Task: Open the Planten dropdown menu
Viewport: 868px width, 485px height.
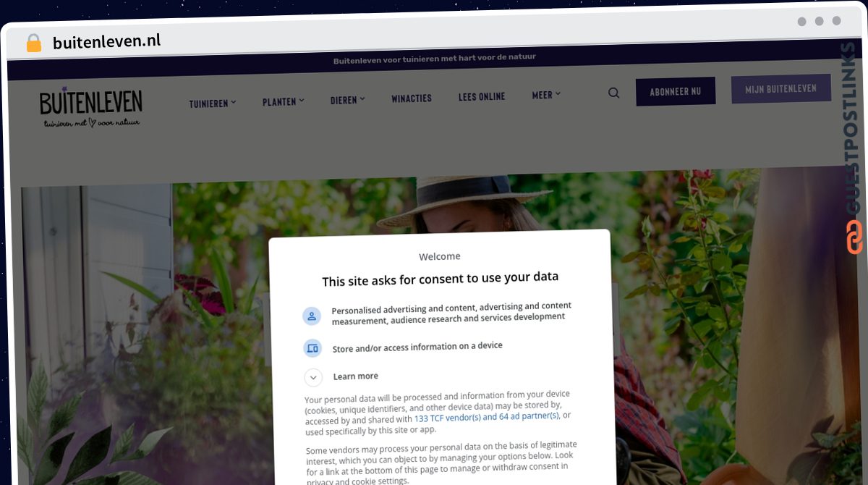Action: click(283, 102)
